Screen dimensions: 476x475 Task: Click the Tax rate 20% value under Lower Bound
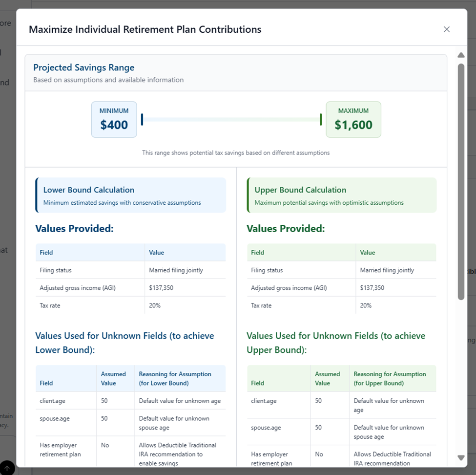click(x=155, y=305)
